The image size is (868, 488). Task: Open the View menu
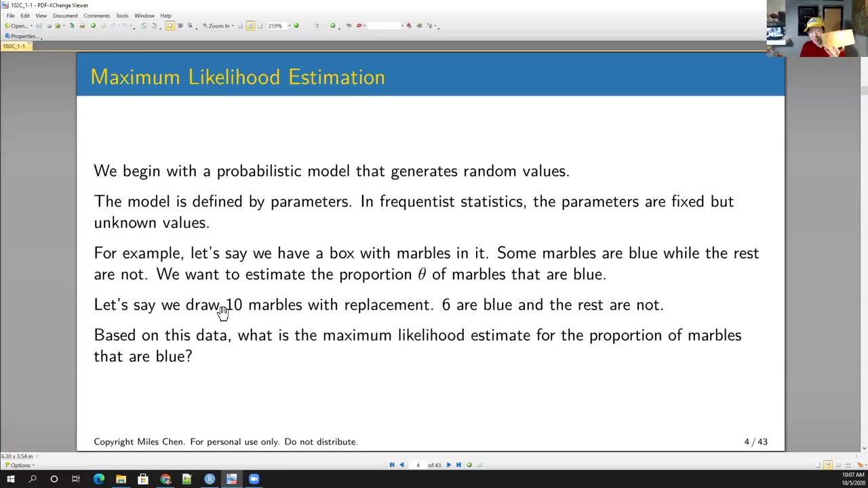[41, 16]
